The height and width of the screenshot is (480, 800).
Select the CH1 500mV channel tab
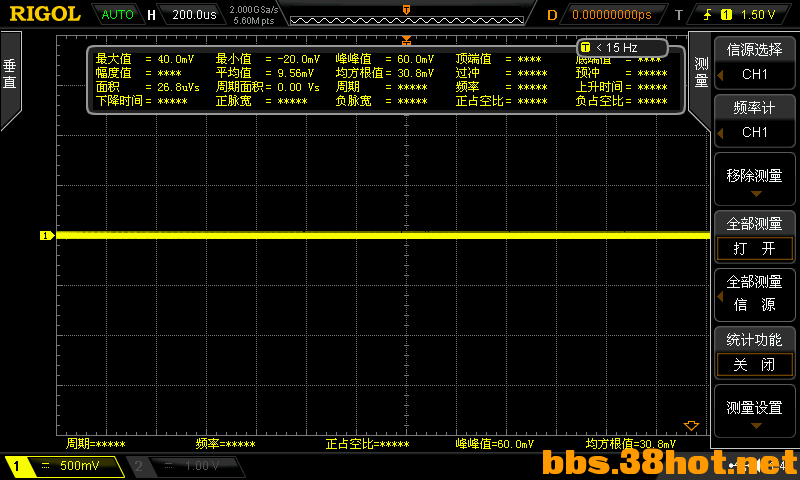pyautogui.click(x=65, y=466)
